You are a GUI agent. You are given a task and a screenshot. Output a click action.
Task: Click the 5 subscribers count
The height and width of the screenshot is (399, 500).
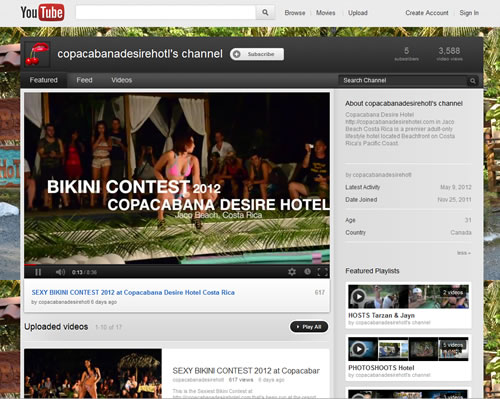tap(406, 54)
